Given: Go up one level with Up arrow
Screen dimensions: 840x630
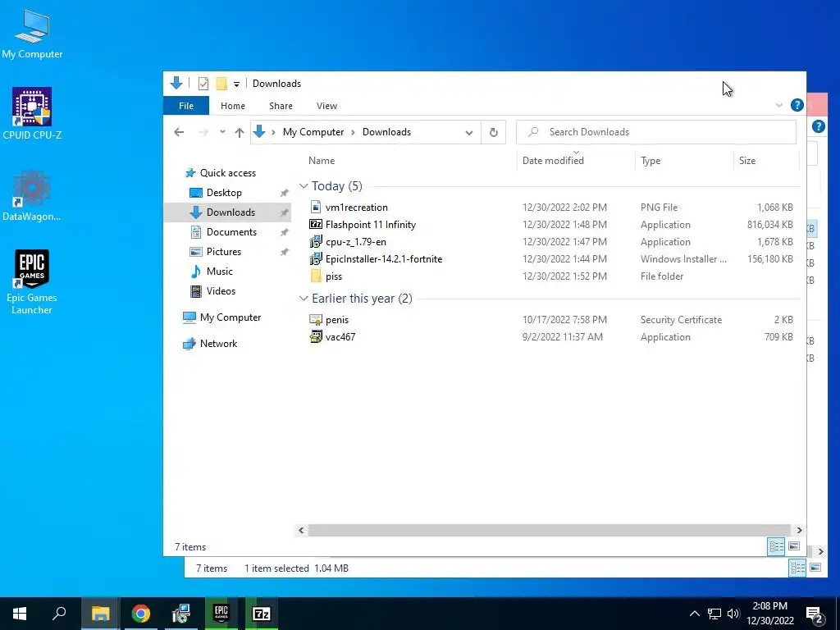Looking at the screenshot, I should pyautogui.click(x=239, y=132).
